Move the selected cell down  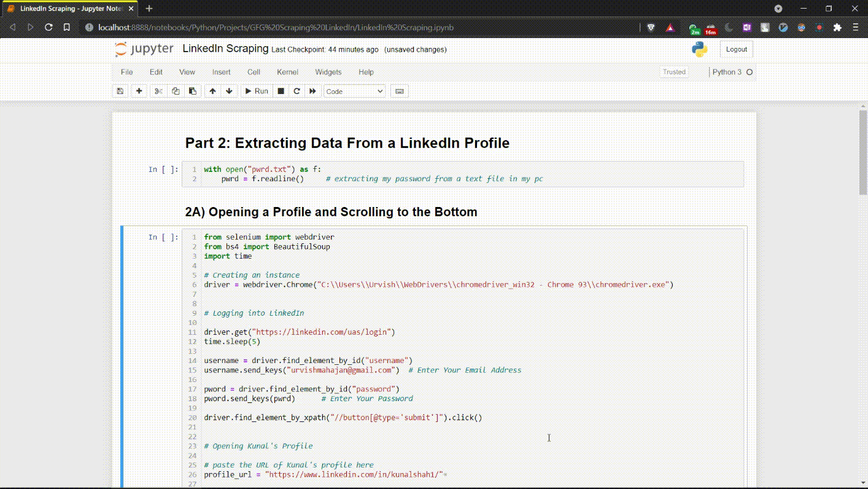point(229,91)
